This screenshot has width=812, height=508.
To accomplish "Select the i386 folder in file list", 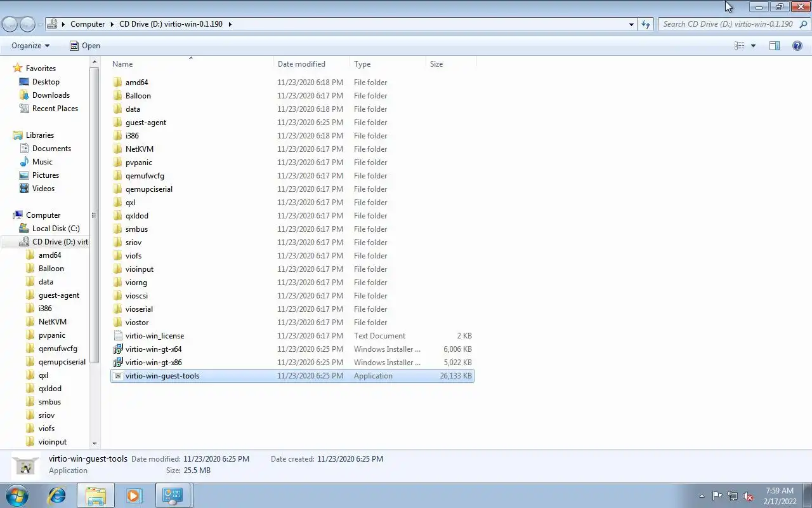I will 292,136.
